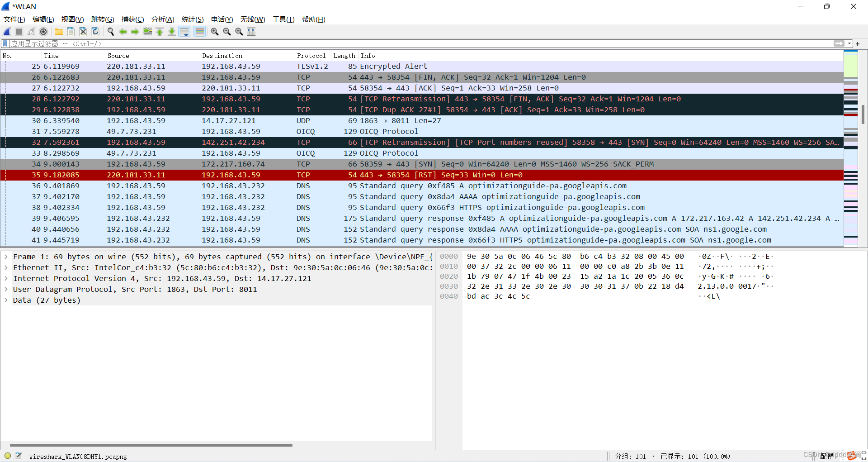
Task: Expand the Frame 1 details row
Action: (5, 257)
